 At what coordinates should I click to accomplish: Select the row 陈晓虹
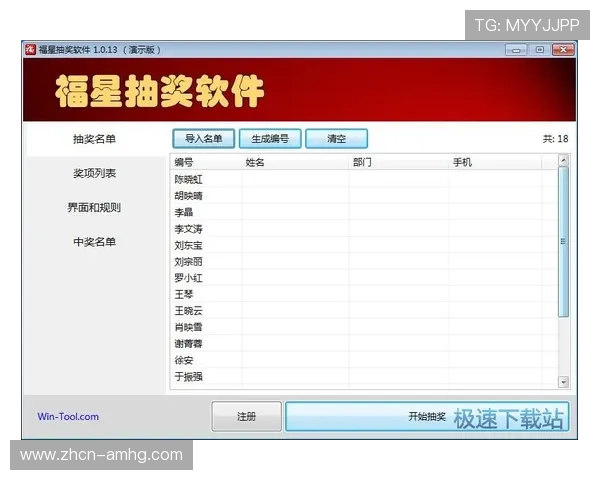point(364,179)
